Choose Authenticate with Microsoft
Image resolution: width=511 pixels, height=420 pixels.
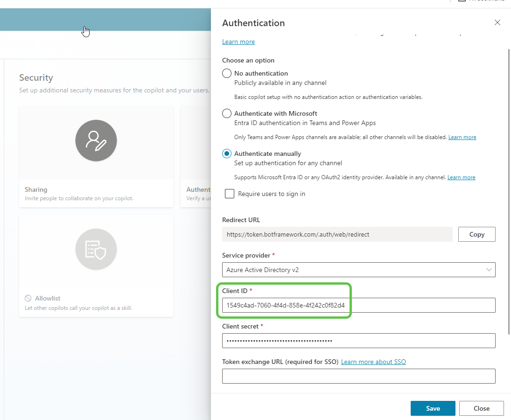tap(227, 113)
